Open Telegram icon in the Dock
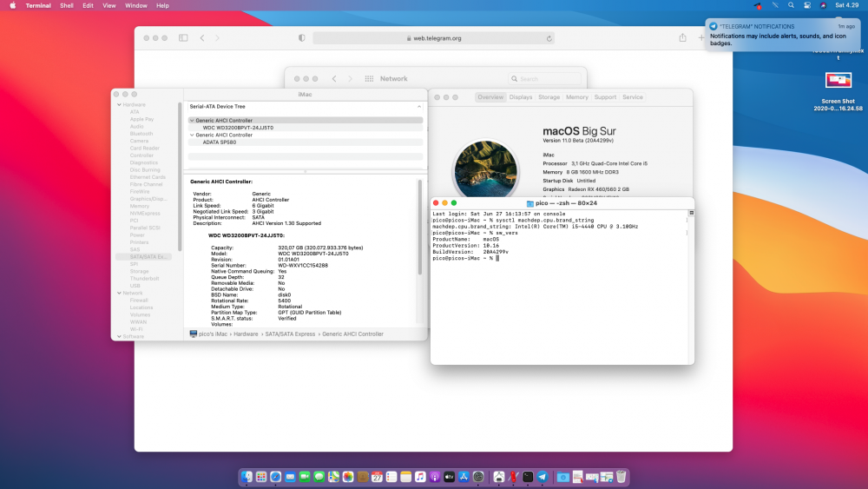The image size is (868, 489). click(542, 477)
